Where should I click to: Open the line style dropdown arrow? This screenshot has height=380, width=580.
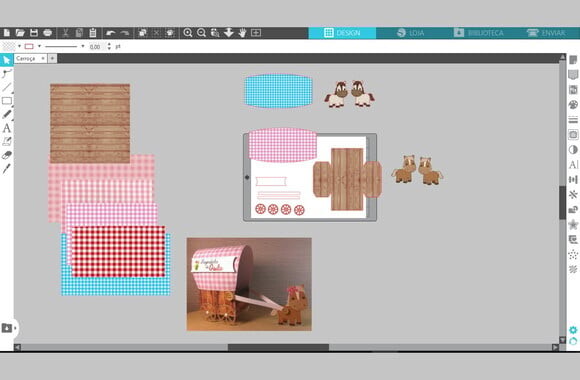pyautogui.click(x=82, y=46)
